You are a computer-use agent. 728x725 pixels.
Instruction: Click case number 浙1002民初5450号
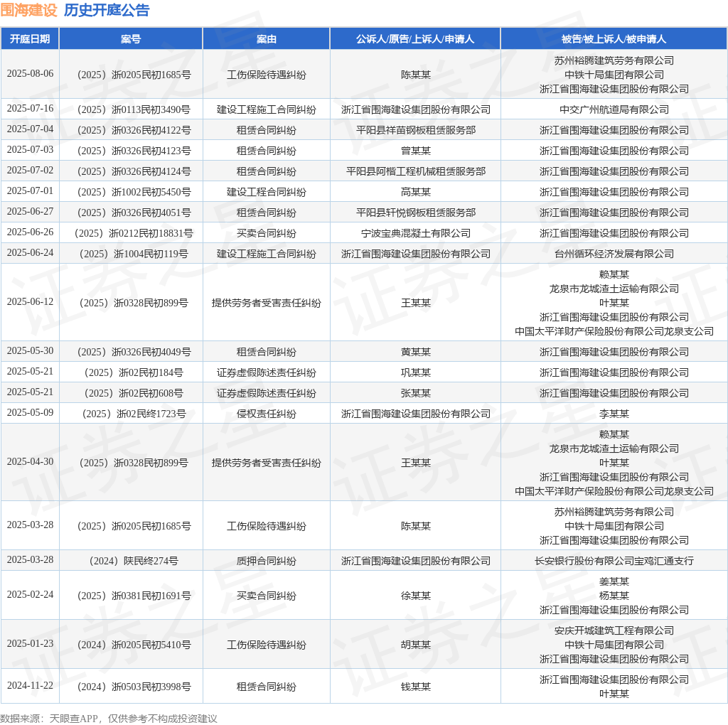pyautogui.click(x=134, y=192)
